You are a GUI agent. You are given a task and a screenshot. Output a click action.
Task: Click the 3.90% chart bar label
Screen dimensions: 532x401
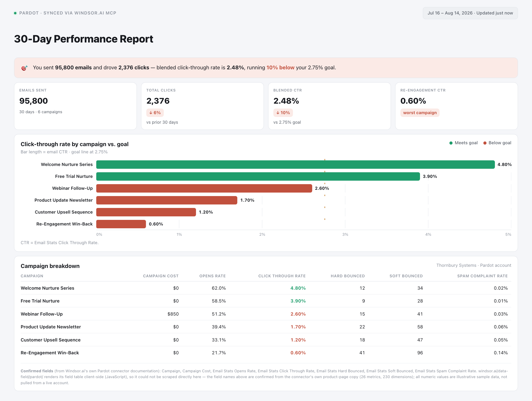click(430, 176)
